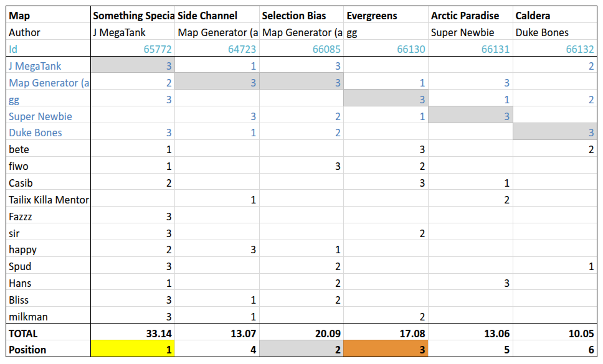The width and height of the screenshot is (603, 364).
Task: Select the Evergreens column header cell
Action: [385, 16]
